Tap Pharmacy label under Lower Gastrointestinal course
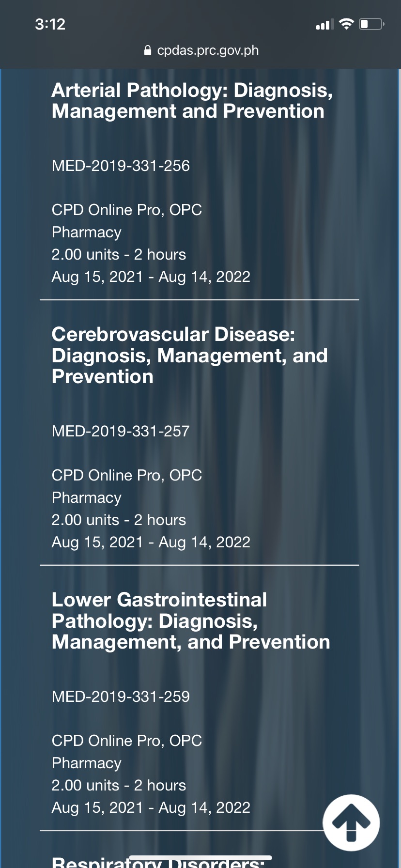 coord(86,763)
